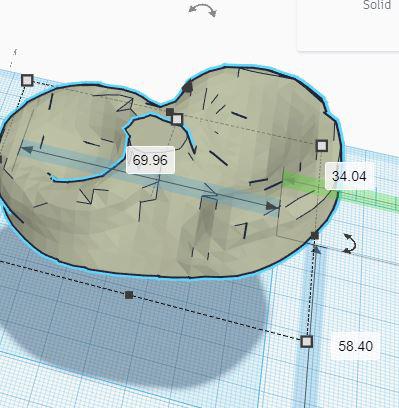This screenshot has width=399, height=408.
Task: Click the arrowhead at the left end of the length line
Action: (x=27, y=149)
